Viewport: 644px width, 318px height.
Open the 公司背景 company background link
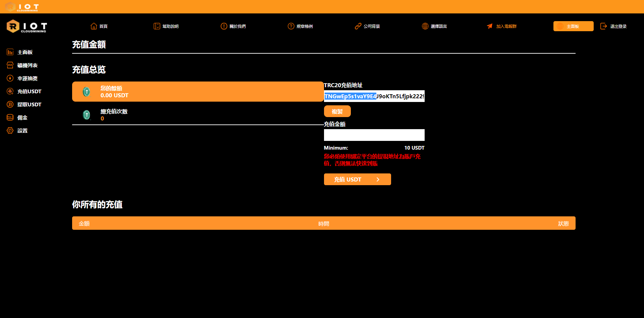point(367,26)
